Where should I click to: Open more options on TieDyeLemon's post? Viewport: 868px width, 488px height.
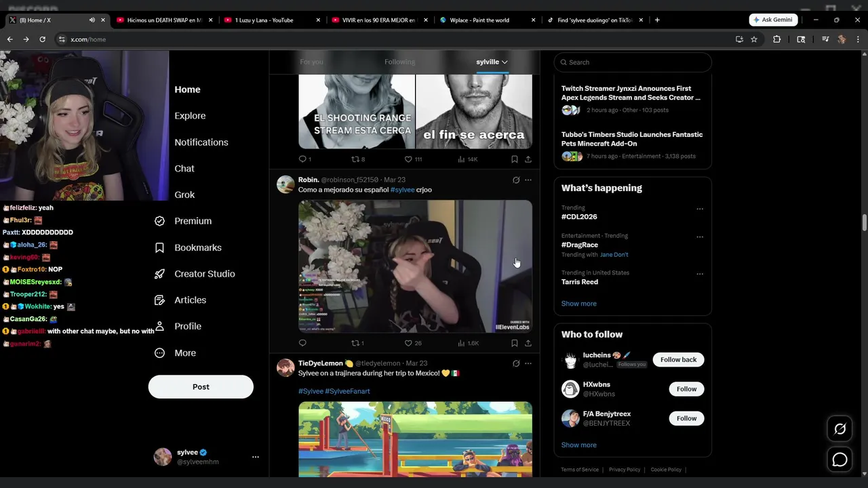click(528, 363)
